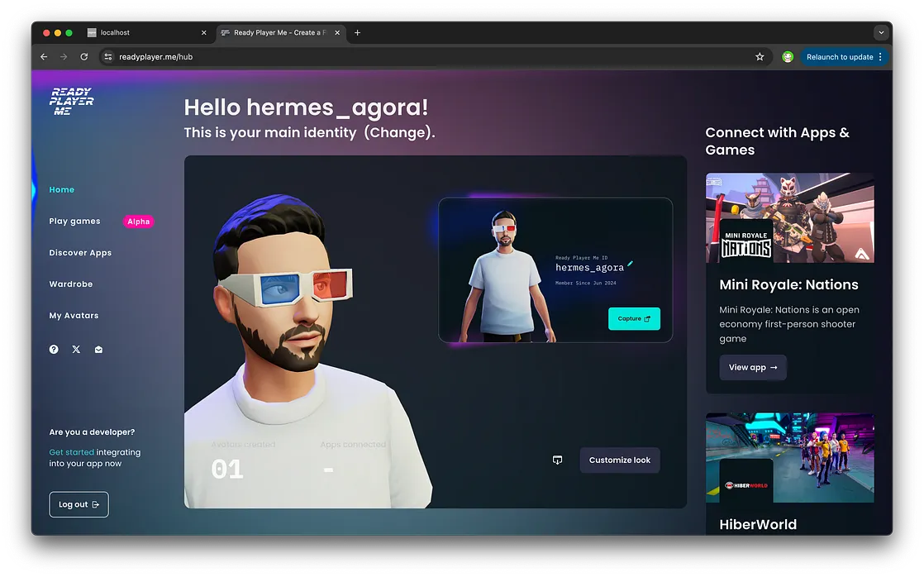Screen dimensions: 924x577
Task: Click the avatar ID card preview
Action: coord(555,270)
